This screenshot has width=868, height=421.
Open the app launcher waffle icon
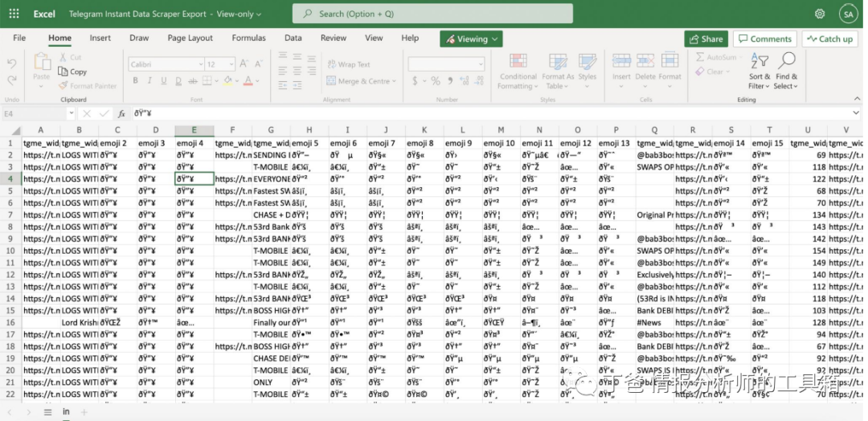click(14, 14)
